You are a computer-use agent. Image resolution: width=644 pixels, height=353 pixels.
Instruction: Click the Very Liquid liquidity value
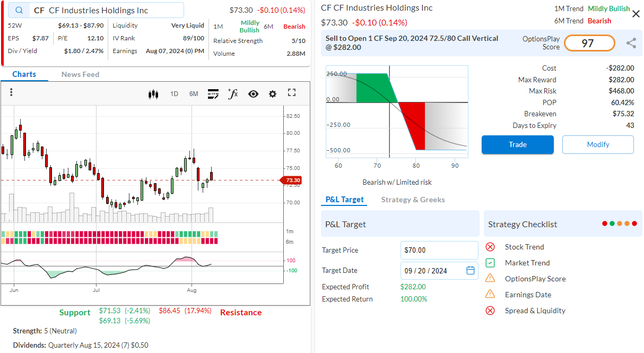click(187, 25)
